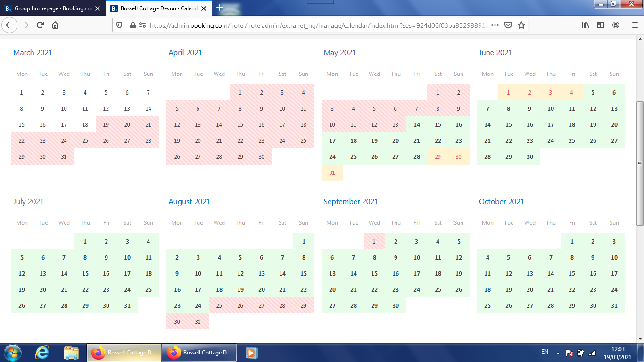Open a new tab with plus button
The width and height of the screenshot is (644, 362).
click(220, 8)
